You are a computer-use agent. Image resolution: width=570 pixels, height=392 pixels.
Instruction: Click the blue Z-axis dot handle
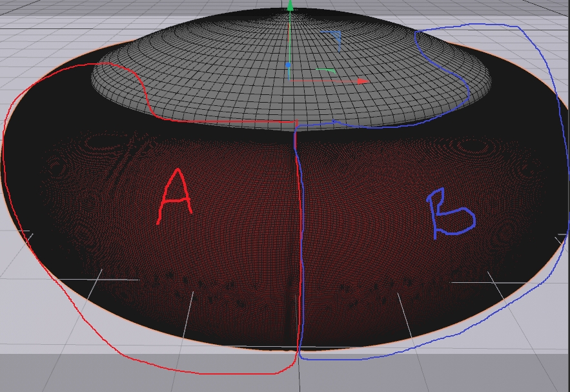pos(288,65)
